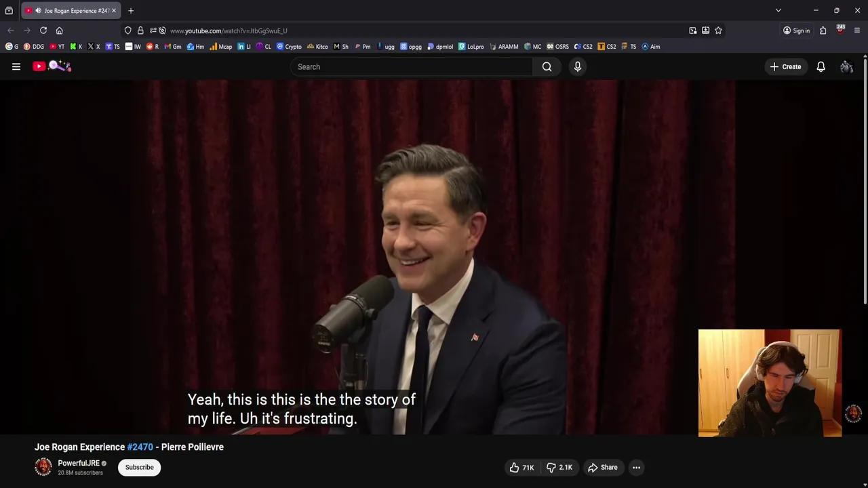Viewport: 868px width, 488px height.
Task: Open the DDG bookmark
Action: coord(34,47)
